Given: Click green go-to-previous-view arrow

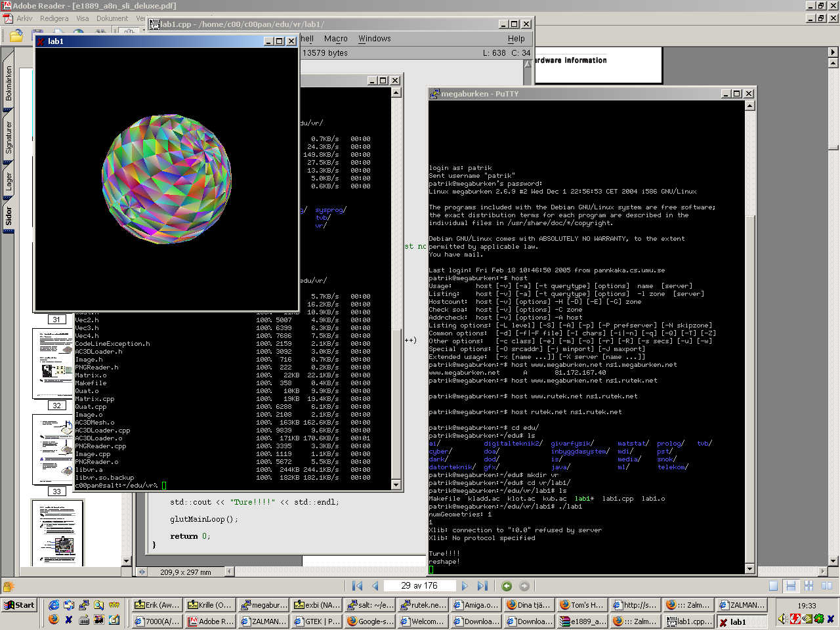Looking at the screenshot, I should (x=507, y=586).
